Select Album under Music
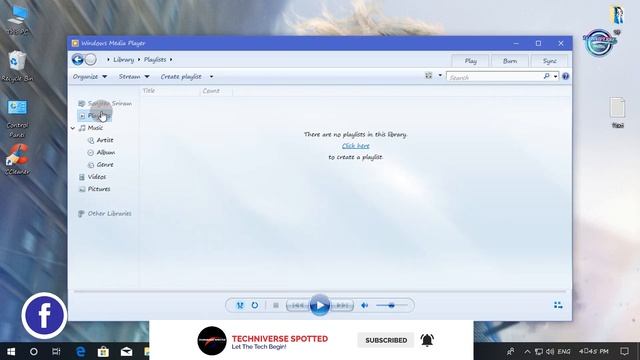This screenshot has width=640, height=360. 101,152
